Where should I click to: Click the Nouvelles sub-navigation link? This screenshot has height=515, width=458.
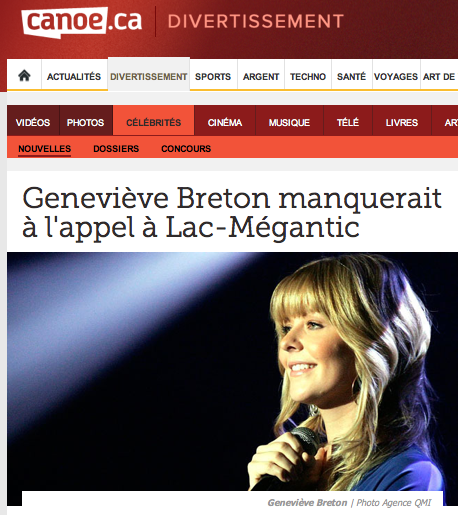tap(45, 149)
